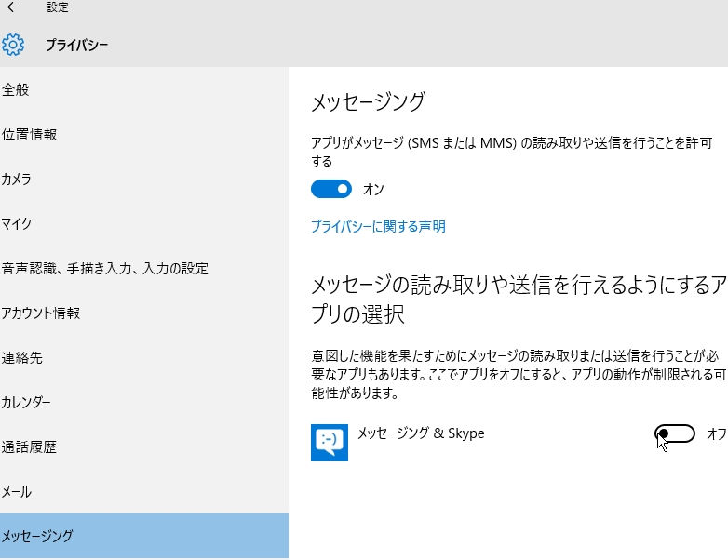Click the メッセージング & Skype app label
Screen dimensions: 728x560
click(x=421, y=433)
